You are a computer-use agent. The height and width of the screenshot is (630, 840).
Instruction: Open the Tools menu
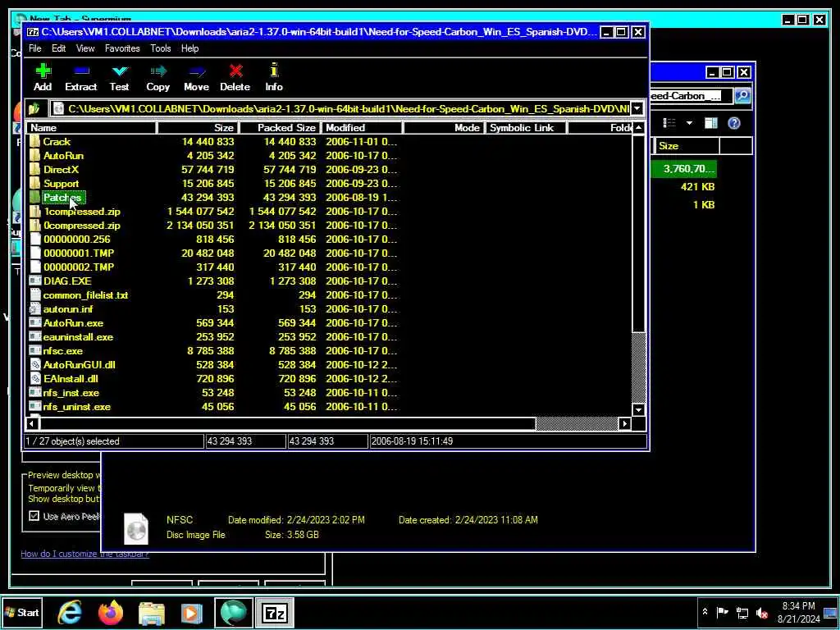click(160, 48)
